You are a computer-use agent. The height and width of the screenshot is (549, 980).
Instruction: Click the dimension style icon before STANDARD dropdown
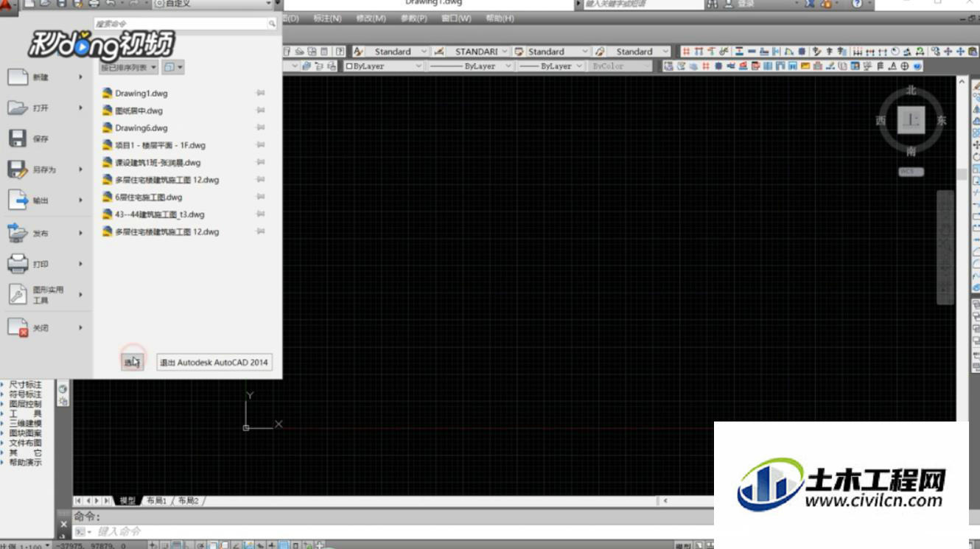(x=439, y=52)
